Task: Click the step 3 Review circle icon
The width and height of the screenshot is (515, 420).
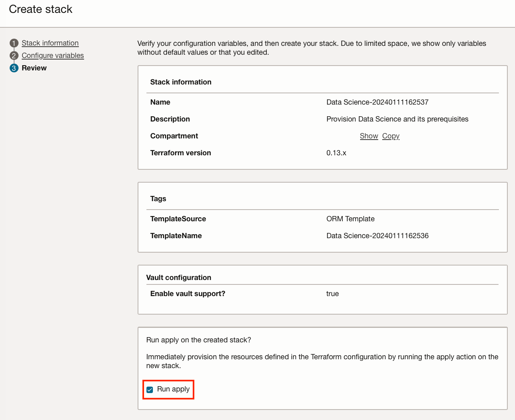Action: click(14, 68)
